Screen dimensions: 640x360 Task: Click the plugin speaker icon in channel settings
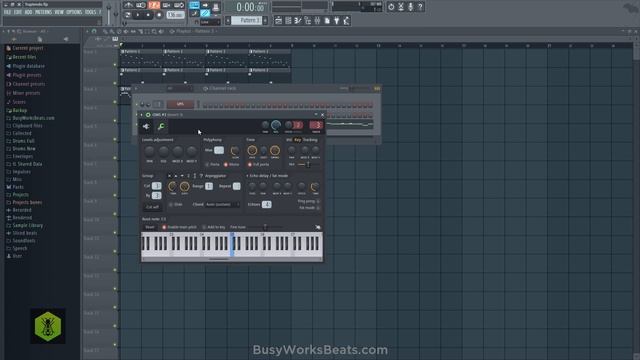[146, 127]
